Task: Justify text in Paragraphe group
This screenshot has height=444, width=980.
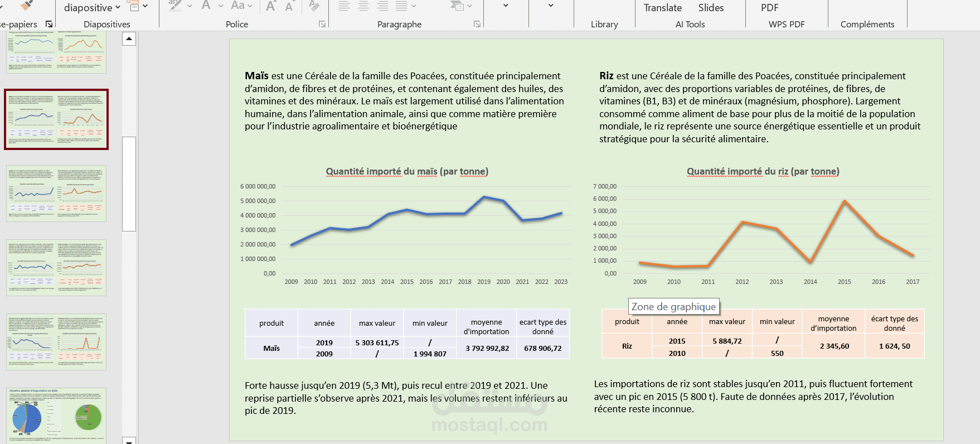Action: coord(401,6)
